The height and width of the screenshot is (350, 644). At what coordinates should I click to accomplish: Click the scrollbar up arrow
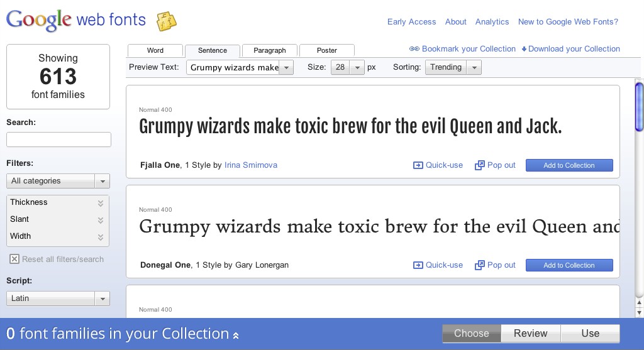click(x=639, y=303)
